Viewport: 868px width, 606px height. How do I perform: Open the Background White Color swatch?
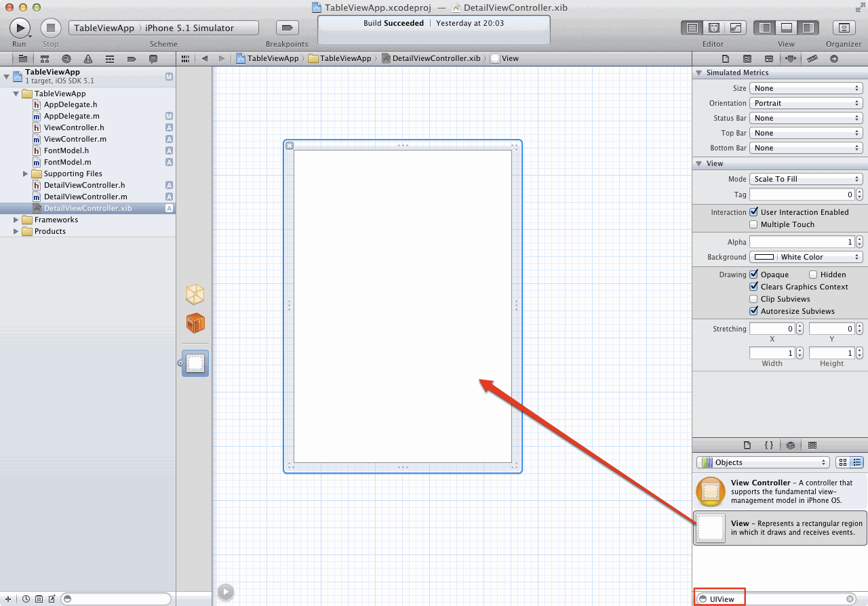[x=764, y=257]
